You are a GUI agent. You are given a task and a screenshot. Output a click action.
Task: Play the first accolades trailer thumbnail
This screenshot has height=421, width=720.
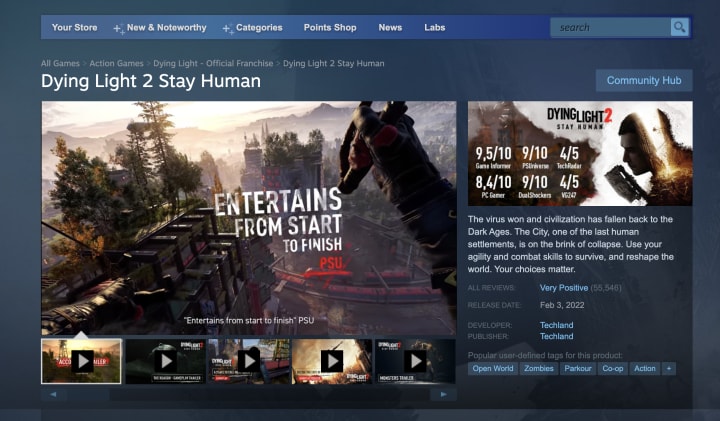81,361
